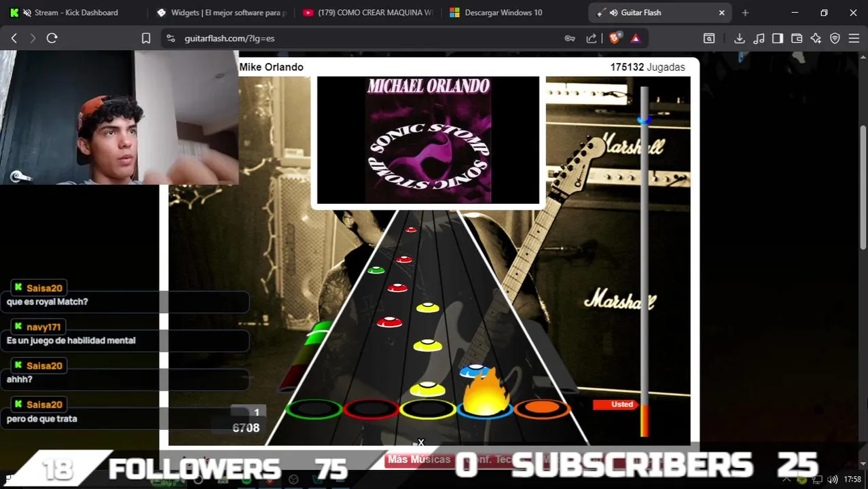Open the volume icon in the system tray
Viewport: 868px width, 489px height.
[x=833, y=479]
